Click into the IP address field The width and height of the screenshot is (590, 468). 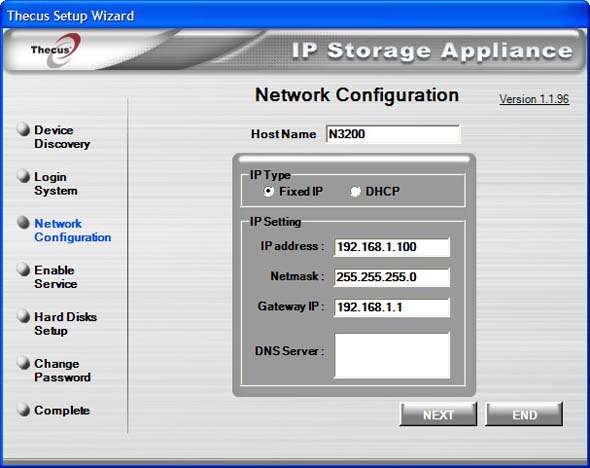tap(392, 247)
